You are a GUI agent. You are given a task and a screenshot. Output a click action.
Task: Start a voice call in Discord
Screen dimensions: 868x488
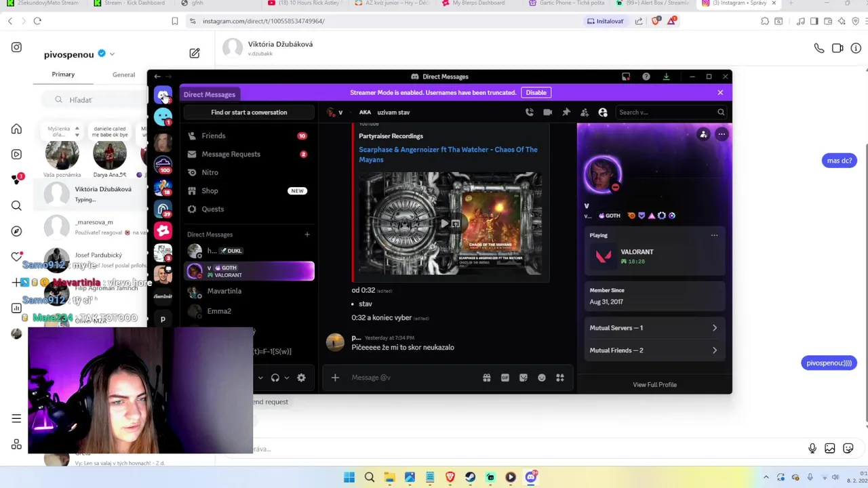coord(530,113)
